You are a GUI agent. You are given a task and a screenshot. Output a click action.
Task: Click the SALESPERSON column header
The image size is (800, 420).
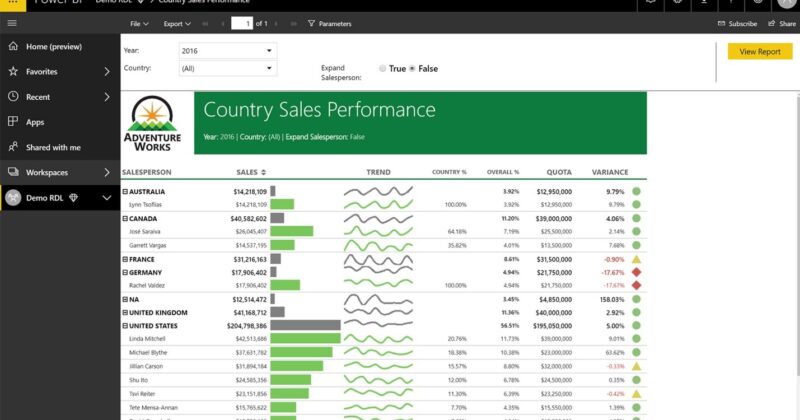click(x=146, y=172)
